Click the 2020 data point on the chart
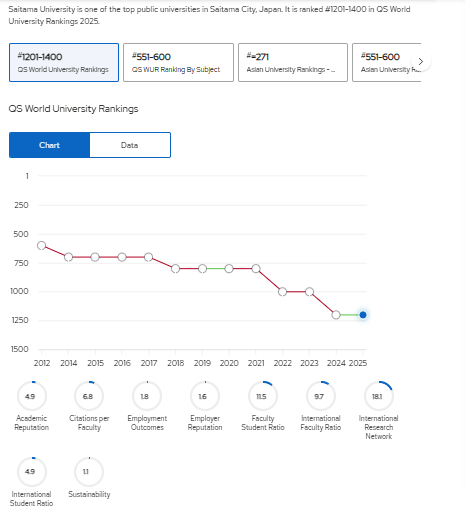Viewport: 465px width, 510px height. 229,268
